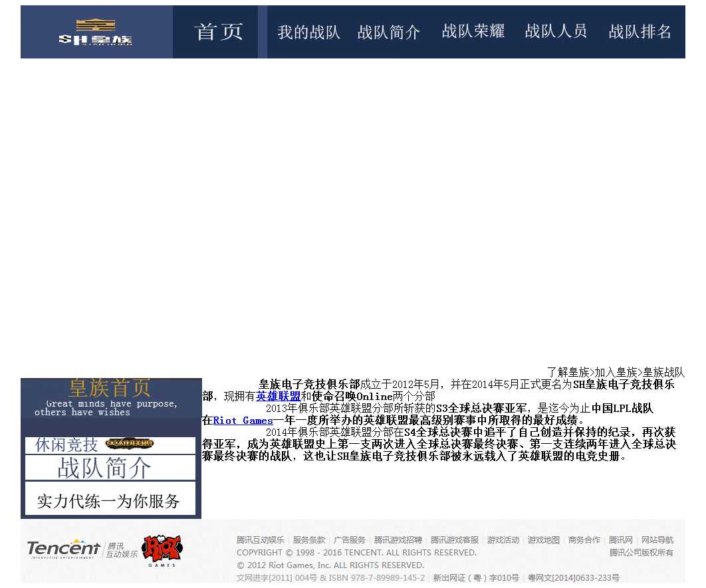
Task: Navigate to 战队排名 in top menu
Action: click(x=640, y=31)
